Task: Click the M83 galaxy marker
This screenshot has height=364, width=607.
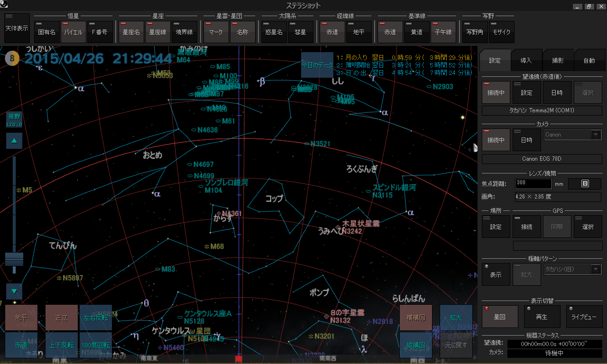Action: 157,269
